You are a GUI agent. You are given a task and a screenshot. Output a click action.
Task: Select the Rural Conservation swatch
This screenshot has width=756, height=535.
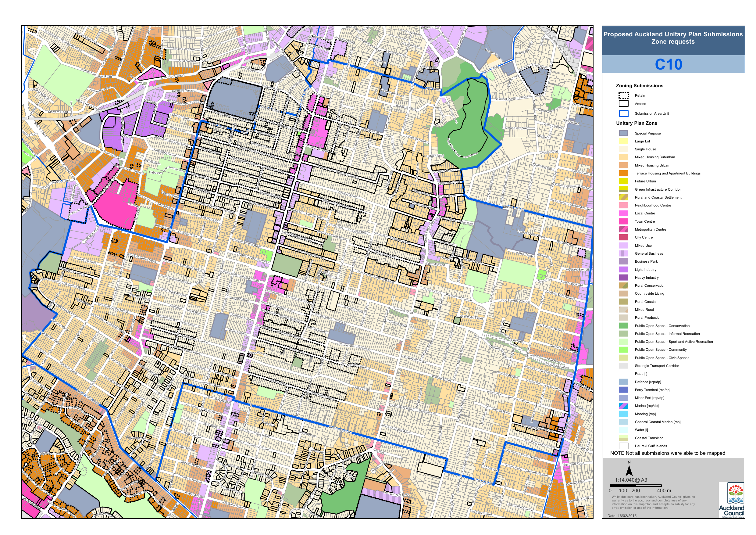[x=623, y=285]
